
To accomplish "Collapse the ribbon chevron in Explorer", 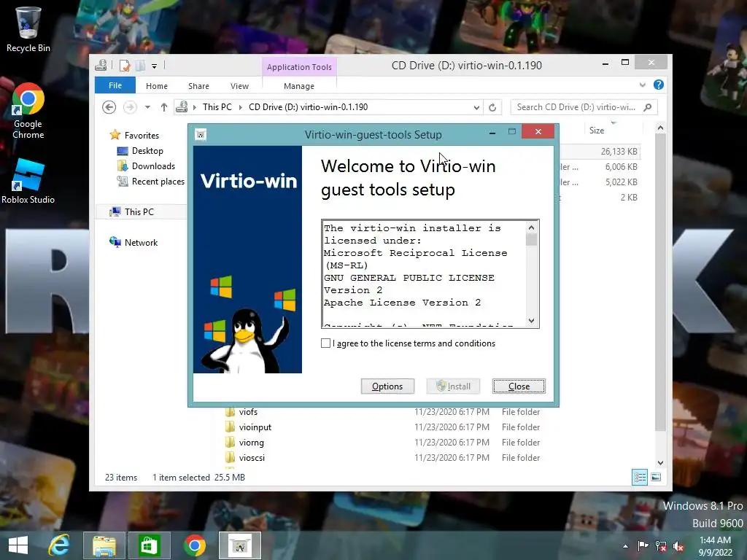I will pyautogui.click(x=642, y=85).
